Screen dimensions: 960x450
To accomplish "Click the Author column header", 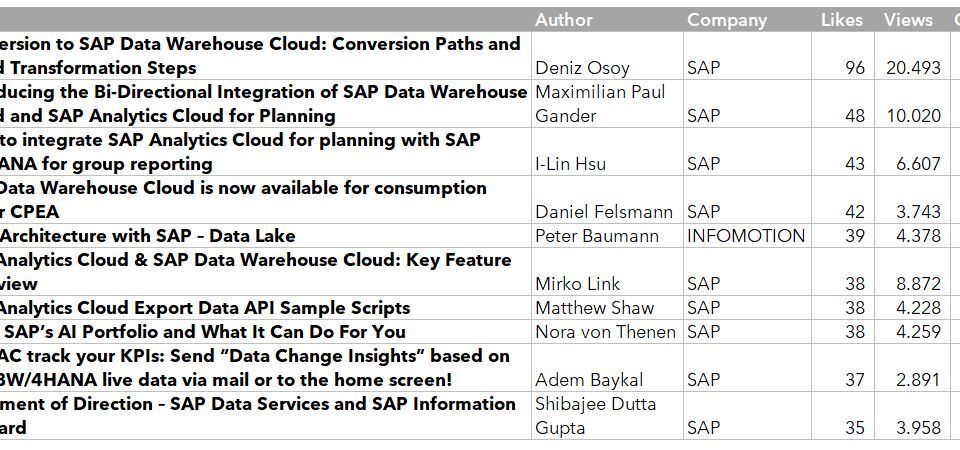I will pyautogui.click(x=607, y=20).
